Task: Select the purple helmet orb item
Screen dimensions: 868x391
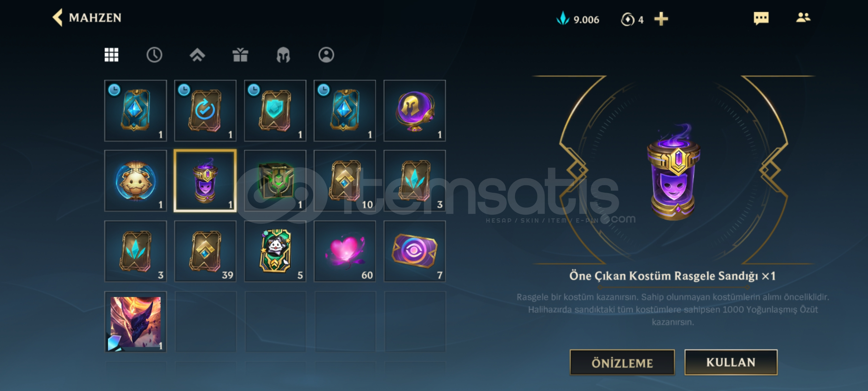Action: click(414, 111)
